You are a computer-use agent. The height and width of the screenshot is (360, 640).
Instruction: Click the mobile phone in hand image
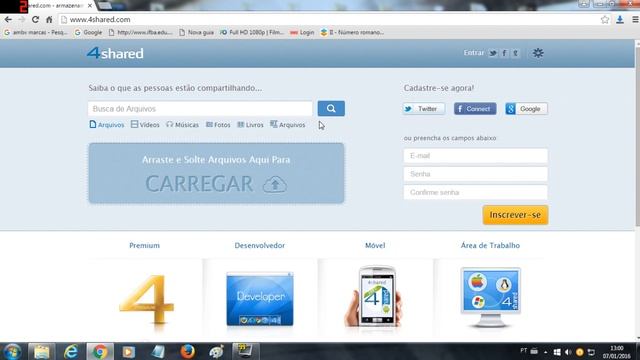(374, 297)
